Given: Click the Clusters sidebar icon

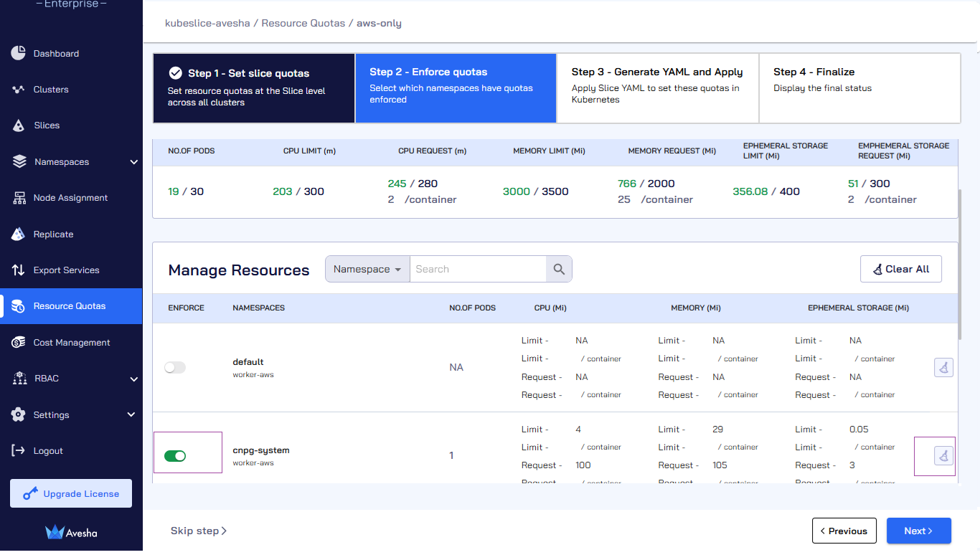Looking at the screenshot, I should [19, 90].
